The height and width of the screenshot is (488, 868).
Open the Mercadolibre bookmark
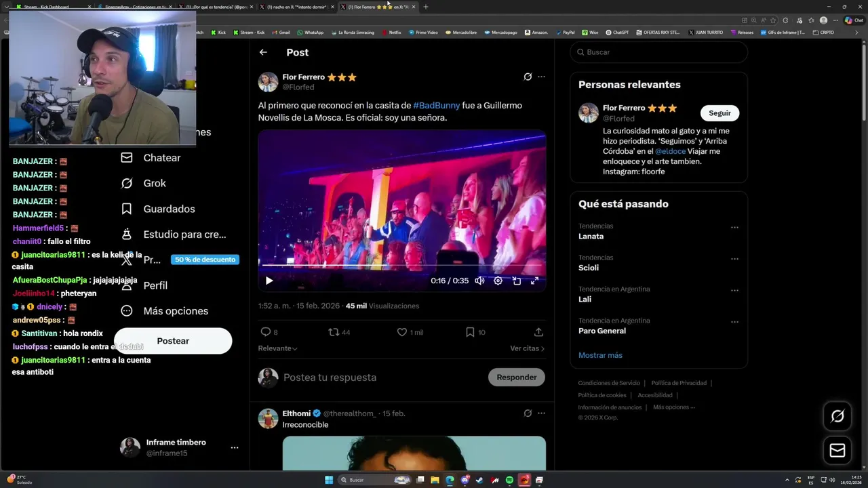coord(460,32)
